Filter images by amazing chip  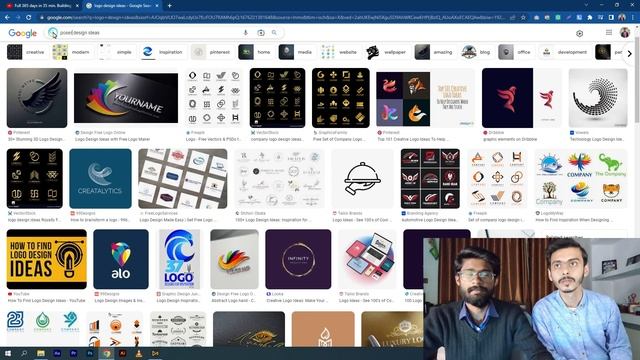[434, 52]
